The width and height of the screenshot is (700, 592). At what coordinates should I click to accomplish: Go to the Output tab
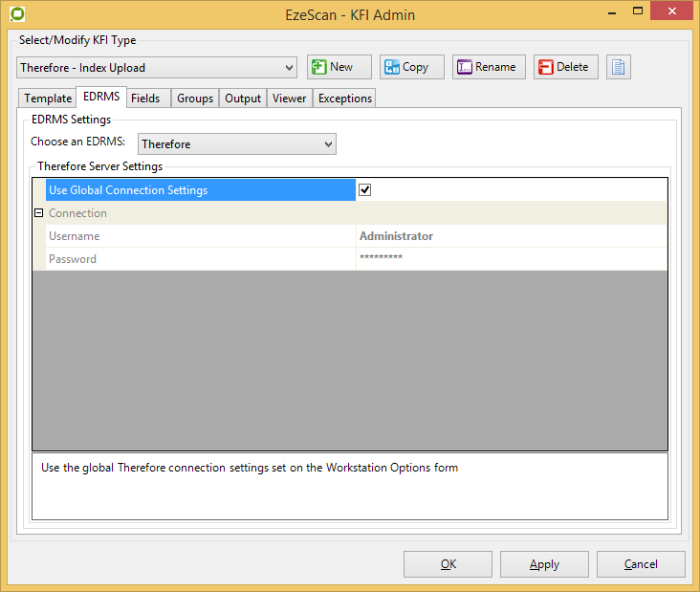pyautogui.click(x=243, y=99)
